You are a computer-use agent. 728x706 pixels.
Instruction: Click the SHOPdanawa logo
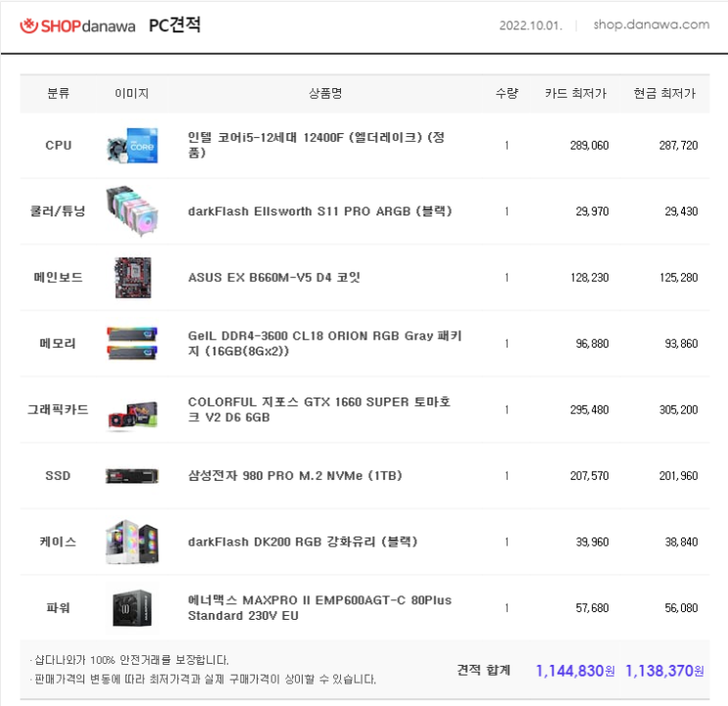coord(77,25)
